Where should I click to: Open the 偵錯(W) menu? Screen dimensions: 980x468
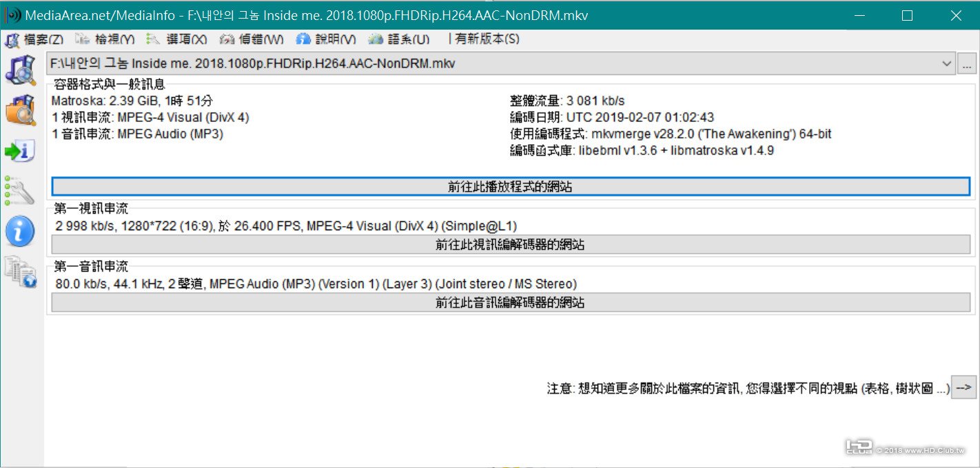coord(251,39)
